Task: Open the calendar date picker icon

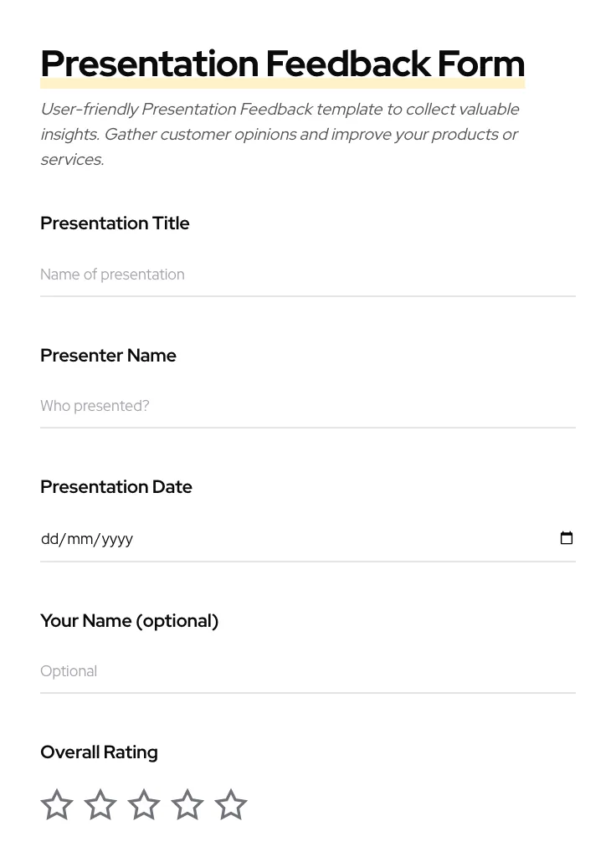Action: [x=567, y=538]
